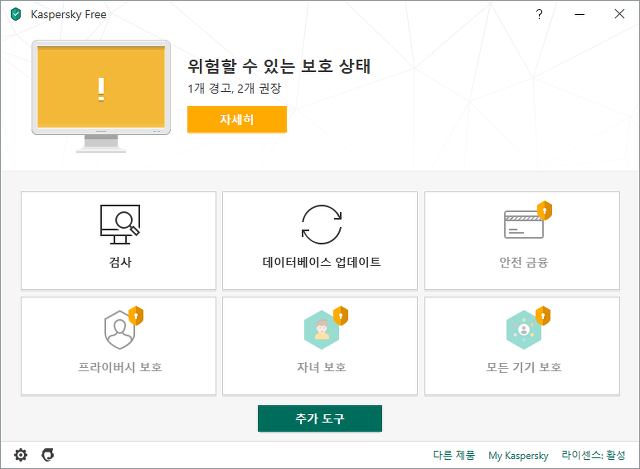Click the 위험할 수 있는 보호 상태 heading

279,66
